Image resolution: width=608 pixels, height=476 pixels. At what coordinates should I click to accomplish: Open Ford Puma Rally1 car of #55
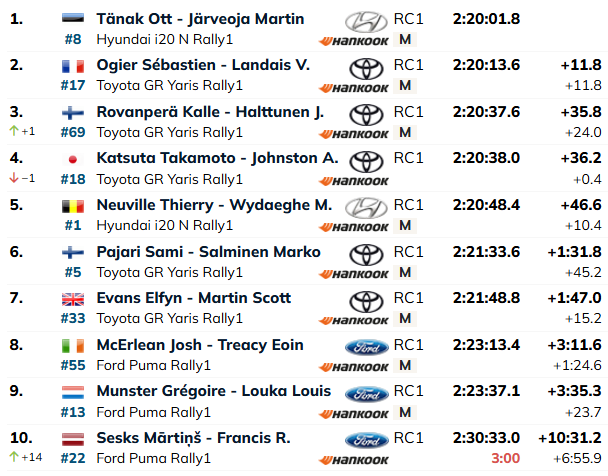pos(154,365)
